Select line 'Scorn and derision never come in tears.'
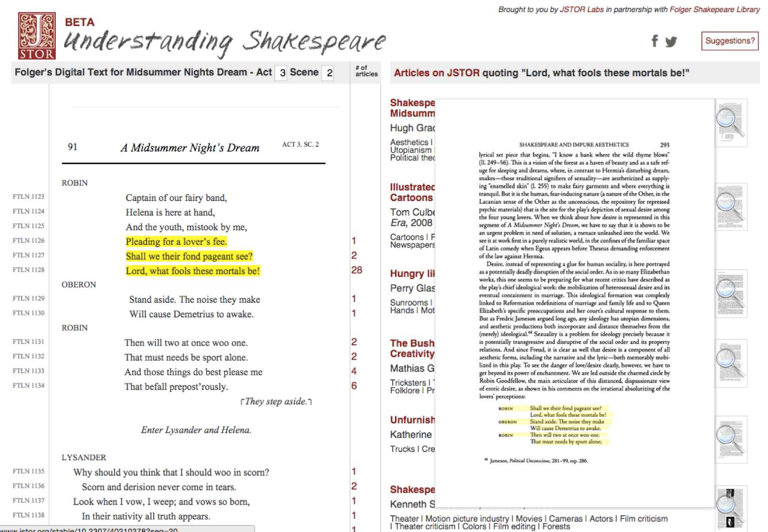This screenshot has width=768, height=532. click(159, 487)
